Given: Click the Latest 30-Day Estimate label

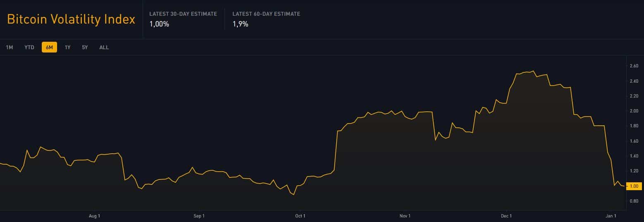Looking at the screenshot, I should point(183,14).
